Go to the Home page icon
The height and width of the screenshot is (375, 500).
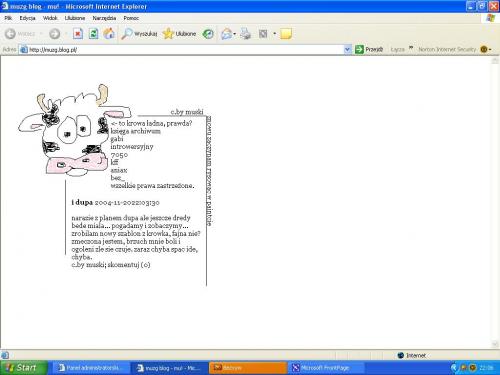[x=109, y=34]
